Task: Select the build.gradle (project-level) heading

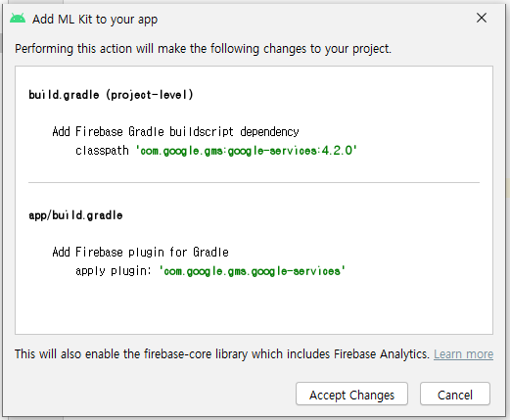Action: pos(111,95)
